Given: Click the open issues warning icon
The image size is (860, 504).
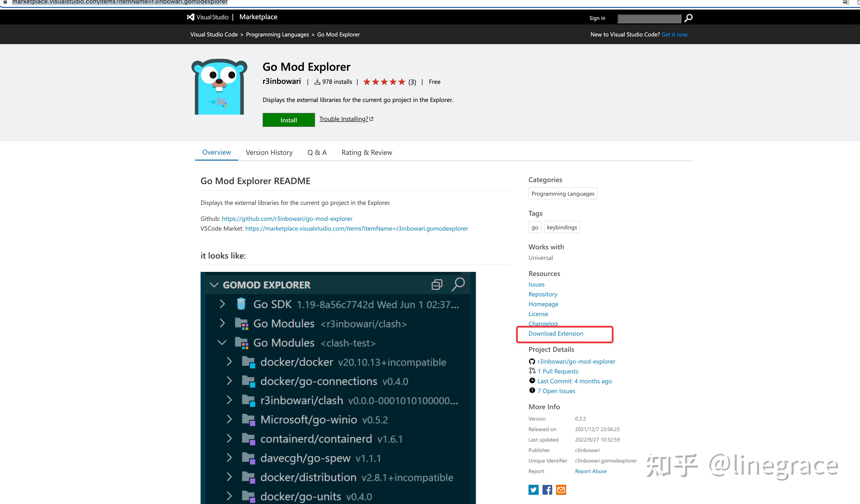Looking at the screenshot, I should [x=532, y=390].
